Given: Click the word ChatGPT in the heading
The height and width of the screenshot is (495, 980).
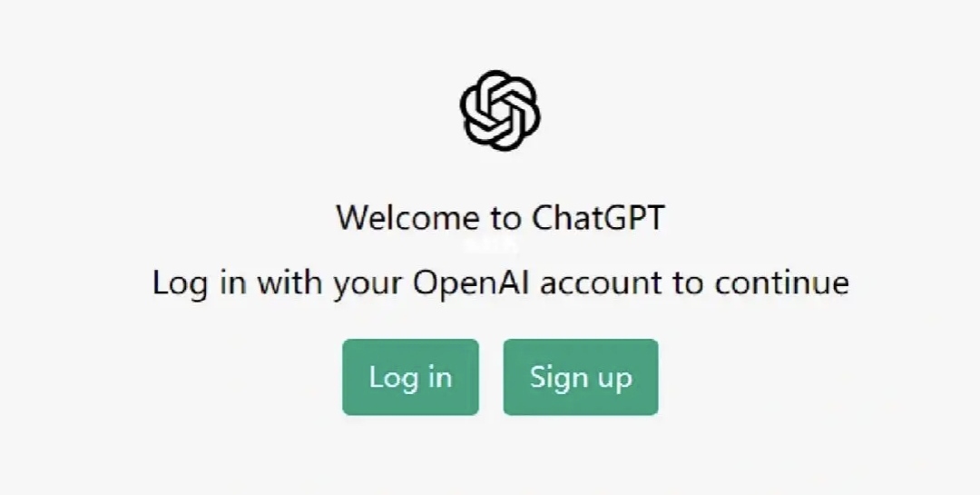Looking at the screenshot, I should pyautogui.click(x=598, y=218).
